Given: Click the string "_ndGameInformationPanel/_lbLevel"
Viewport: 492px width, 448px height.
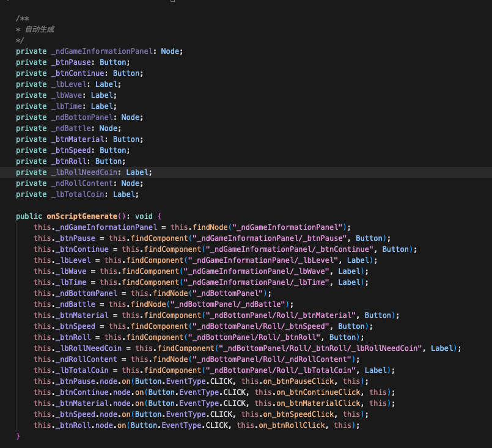Looking at the screenshot, I should (x=263, y=260).
